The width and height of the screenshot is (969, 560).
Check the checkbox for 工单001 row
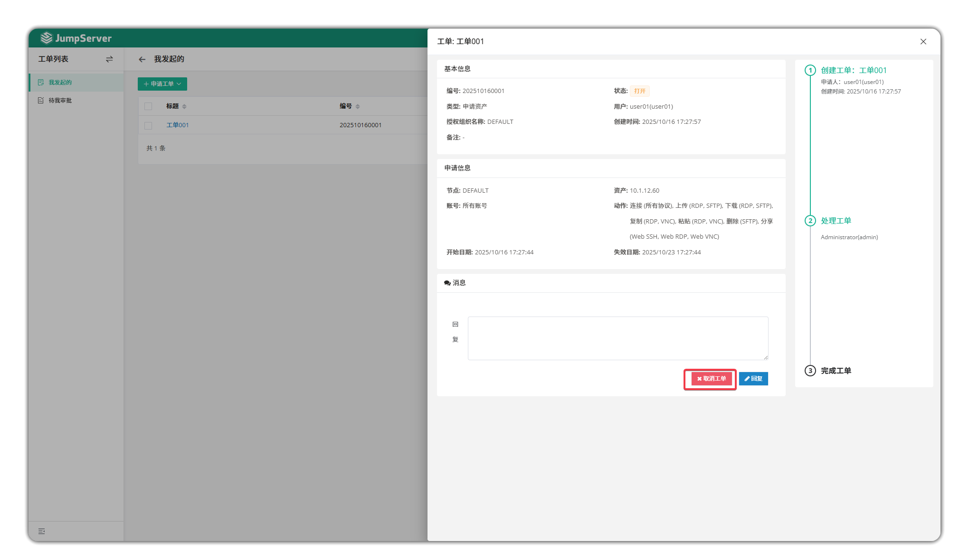click(x=148, y=125)
